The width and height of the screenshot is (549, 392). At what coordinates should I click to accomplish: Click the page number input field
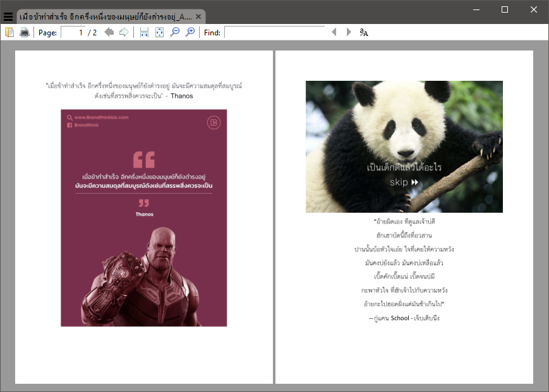pos(73,33)
